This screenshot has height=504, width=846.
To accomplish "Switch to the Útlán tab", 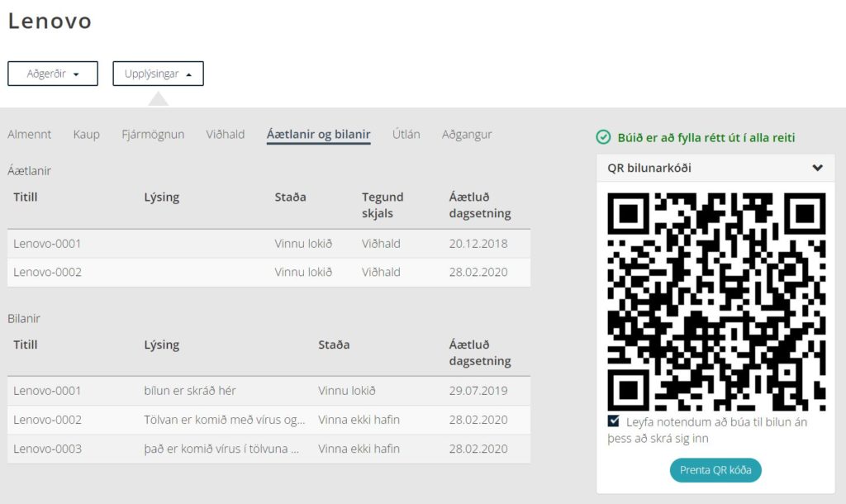I will pyautogui.click(x=406, y=135).
